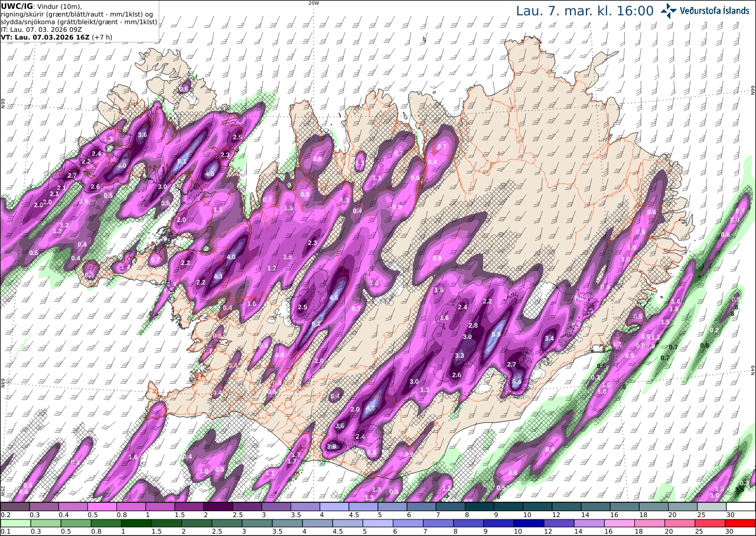Click the Veðurstofa Íslands logo emblem
This screenshot has width=756, height=536.
(669, 10)
